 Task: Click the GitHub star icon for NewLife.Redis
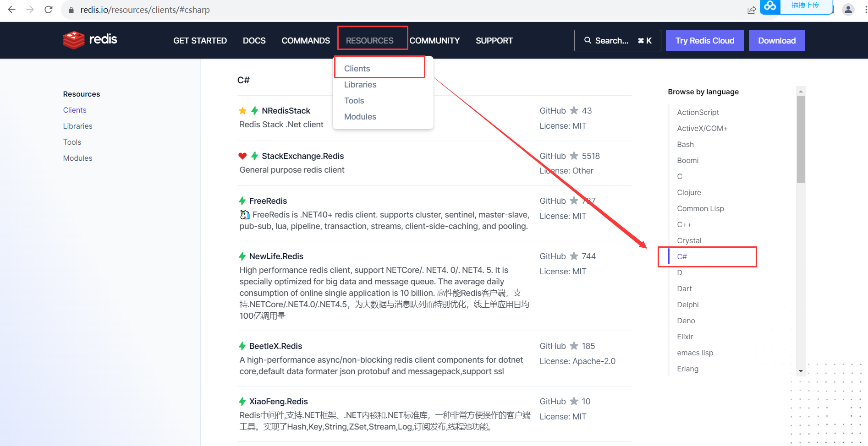[574, 256]
